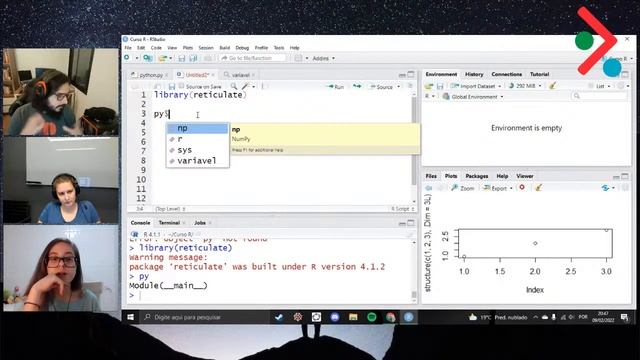Switch to the Terminal tab
This screenshot has height=360, width=640.
pos(169,222)
